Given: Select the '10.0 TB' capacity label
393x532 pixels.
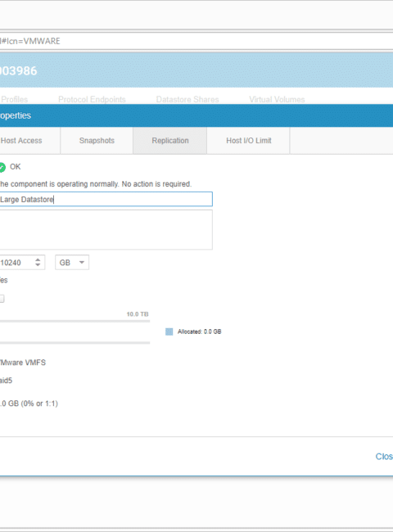Looking at the screenshot, I should coord(138,314).
